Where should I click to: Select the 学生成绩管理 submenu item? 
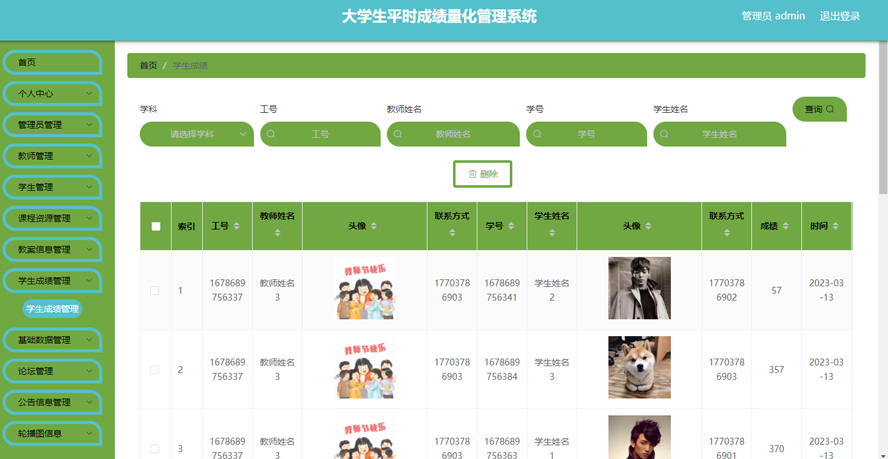point(52,309)
